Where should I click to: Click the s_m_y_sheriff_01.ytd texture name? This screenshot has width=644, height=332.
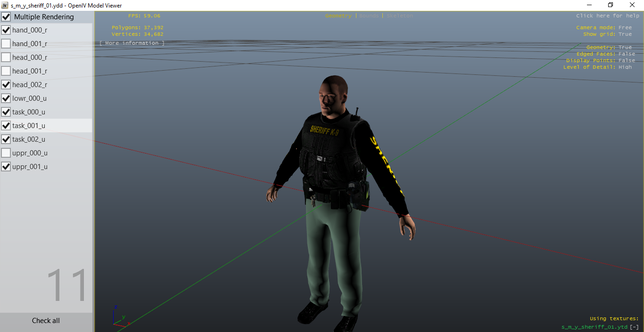tap(594, 327)
